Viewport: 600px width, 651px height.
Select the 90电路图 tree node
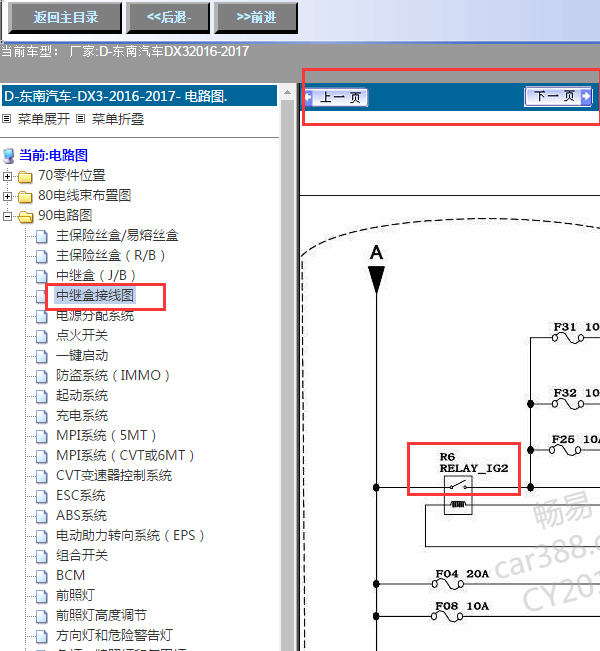(65, 215)
